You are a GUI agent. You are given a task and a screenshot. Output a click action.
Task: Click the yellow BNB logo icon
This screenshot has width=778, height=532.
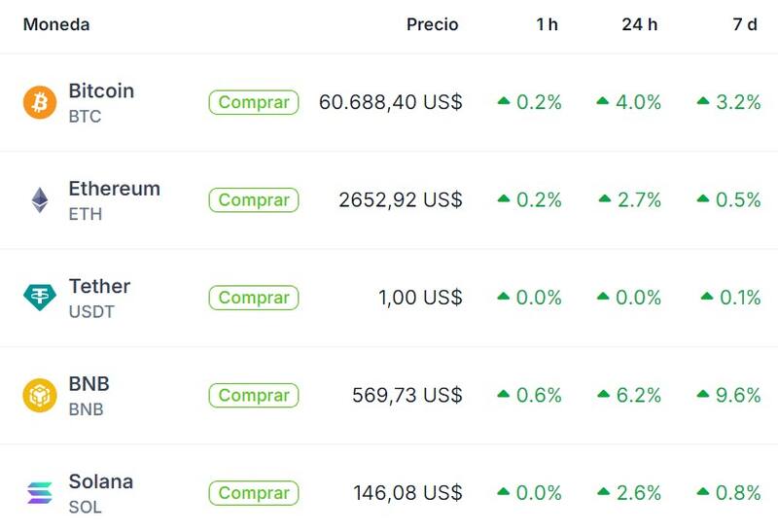click(x=40, y=396)
